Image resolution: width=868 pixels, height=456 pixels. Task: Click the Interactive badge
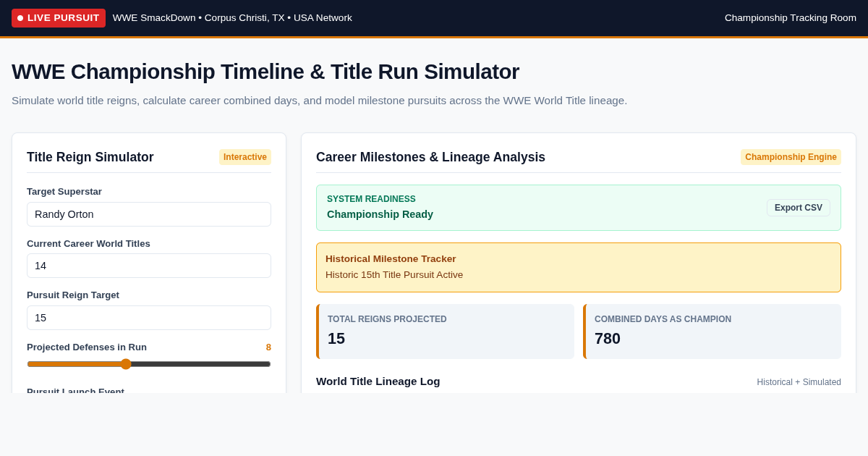(x=245, y=157)
